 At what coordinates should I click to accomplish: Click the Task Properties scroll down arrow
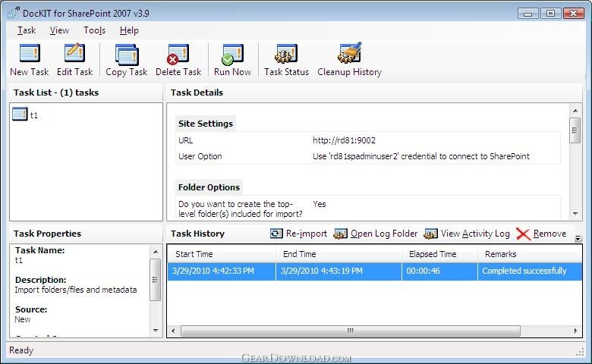click(156, 331)
